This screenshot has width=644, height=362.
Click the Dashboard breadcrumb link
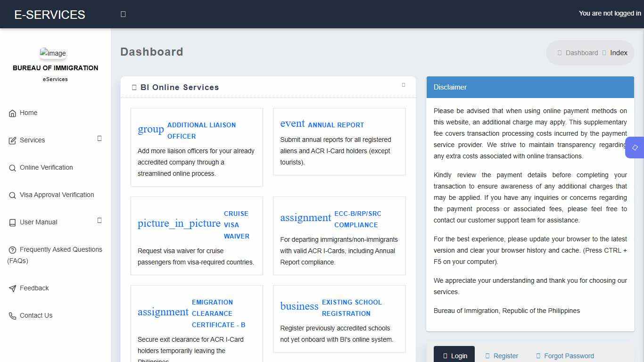point(581,53)
